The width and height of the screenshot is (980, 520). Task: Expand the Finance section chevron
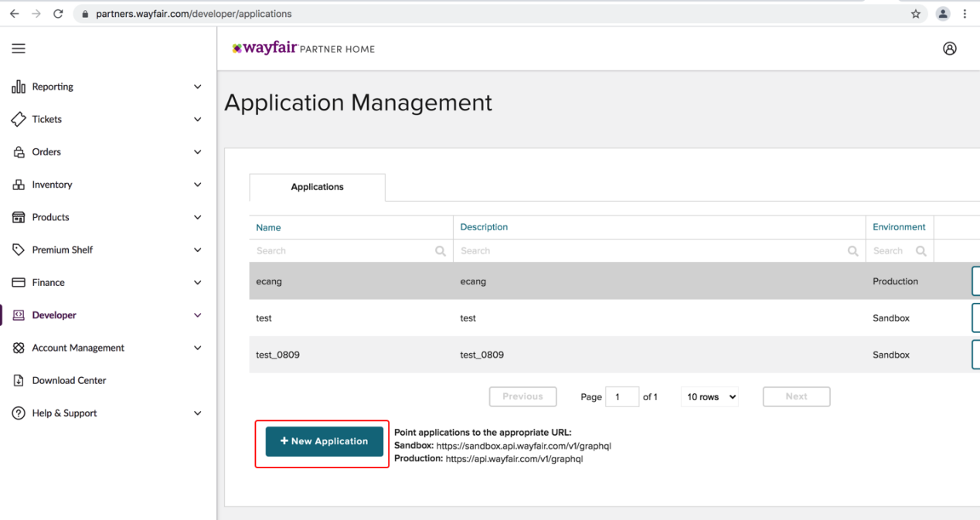[197, 283]
